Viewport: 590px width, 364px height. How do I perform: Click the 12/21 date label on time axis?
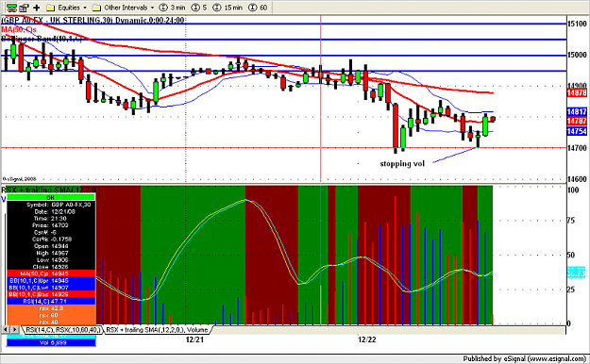[x=194, y=339]
